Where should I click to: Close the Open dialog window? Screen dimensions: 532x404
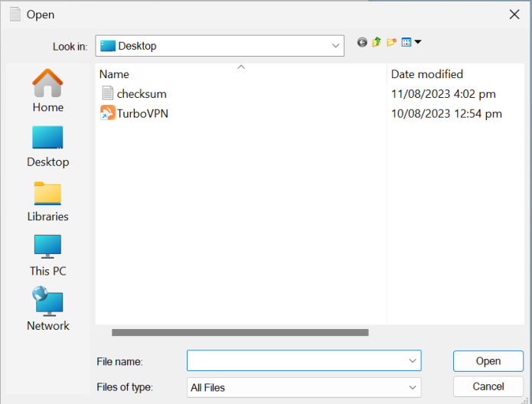pos(514,15)
